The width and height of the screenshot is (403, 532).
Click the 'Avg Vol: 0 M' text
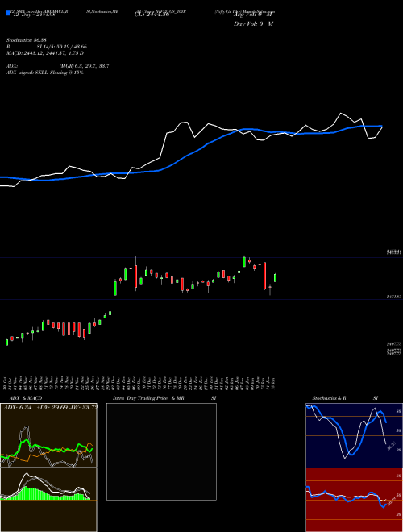[253, 15]
